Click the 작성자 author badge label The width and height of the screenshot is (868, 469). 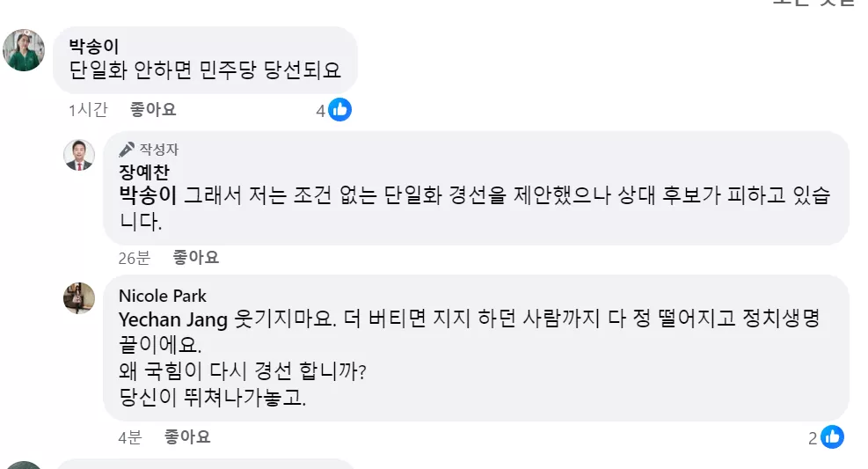click(159, 150)
